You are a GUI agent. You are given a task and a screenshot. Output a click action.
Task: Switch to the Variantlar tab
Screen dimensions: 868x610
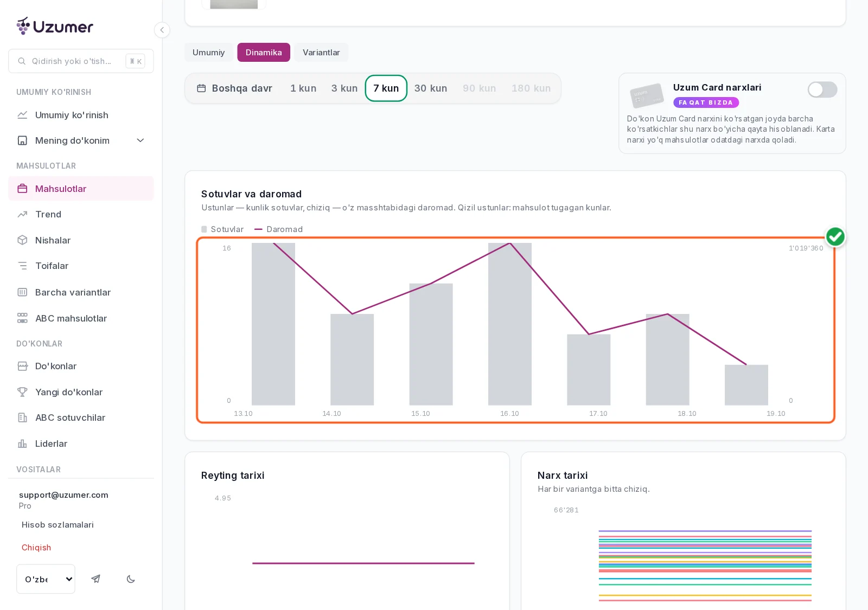coord(321,53)
